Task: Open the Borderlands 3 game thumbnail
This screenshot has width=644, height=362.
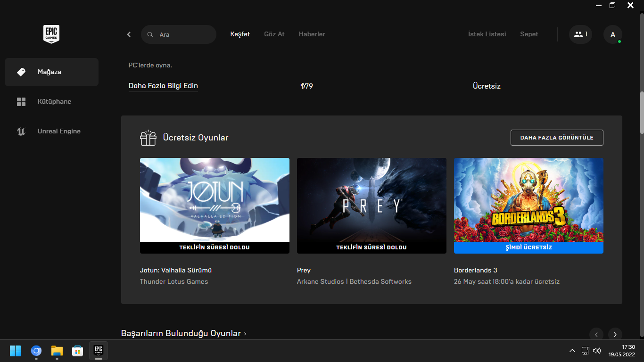Action: pyautogui.click(x=528, y=206)
